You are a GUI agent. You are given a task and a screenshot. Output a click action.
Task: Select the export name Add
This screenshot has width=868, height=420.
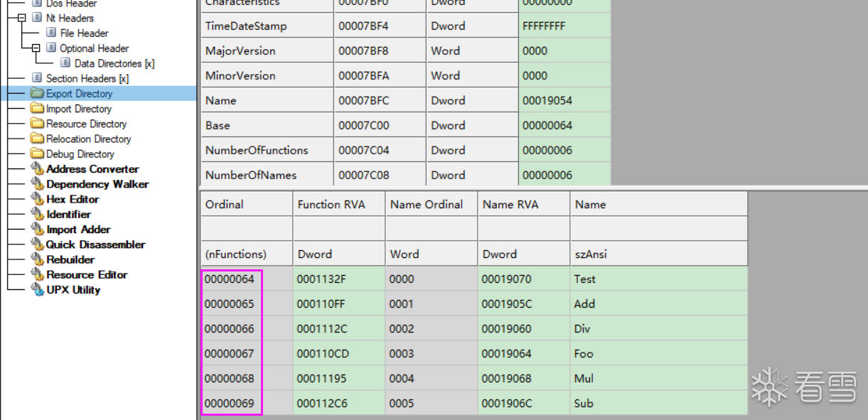coord(658,303)
